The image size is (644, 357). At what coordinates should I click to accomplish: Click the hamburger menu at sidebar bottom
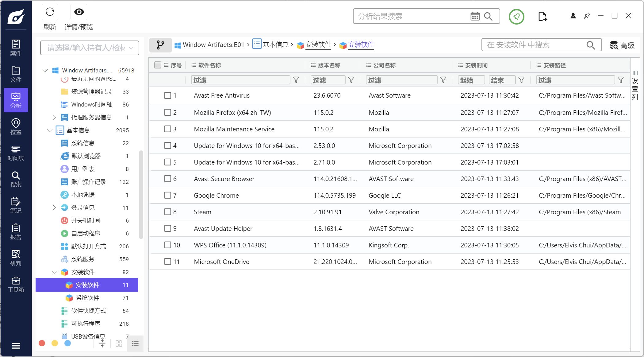coord(16,346)
